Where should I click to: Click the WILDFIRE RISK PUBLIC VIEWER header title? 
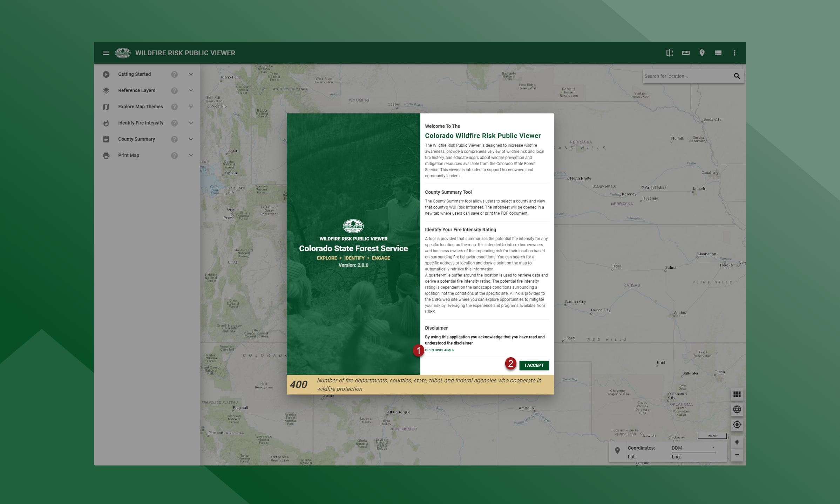[x=185, y=53]
